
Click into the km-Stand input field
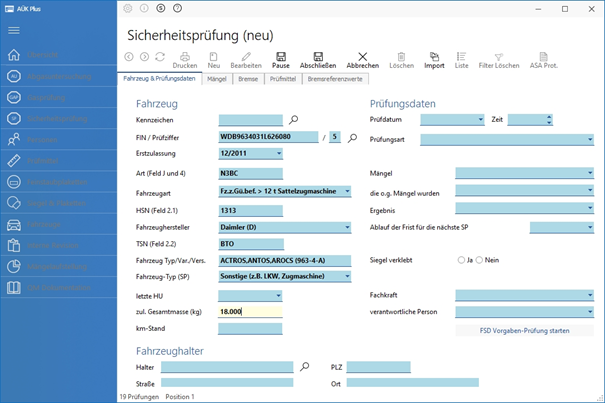tap(250, 328)
